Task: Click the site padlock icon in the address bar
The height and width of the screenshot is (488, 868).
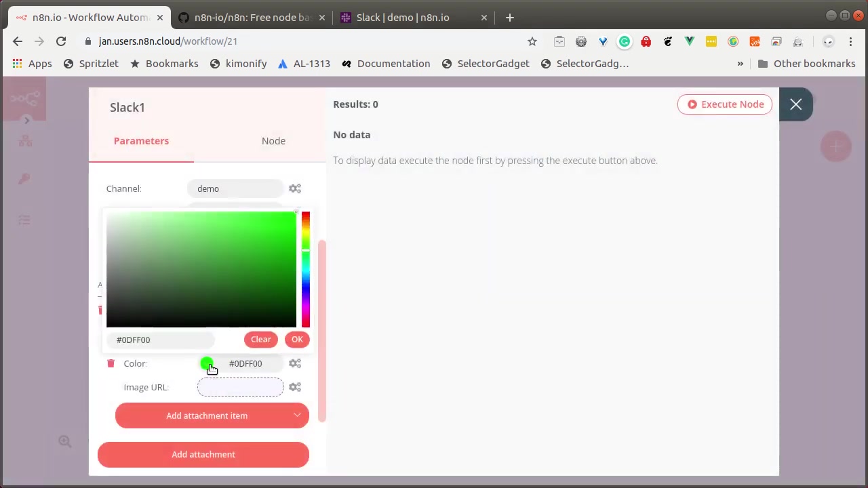Action: 88,41
